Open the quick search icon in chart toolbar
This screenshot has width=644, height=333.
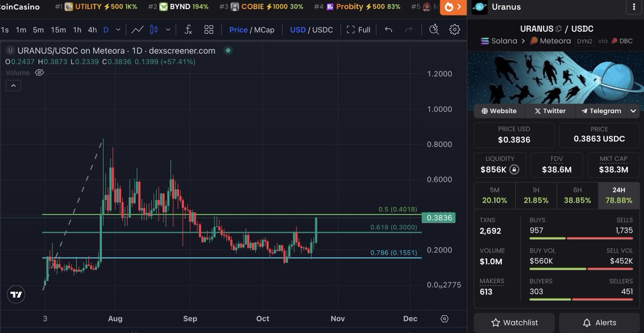(434, 30)
